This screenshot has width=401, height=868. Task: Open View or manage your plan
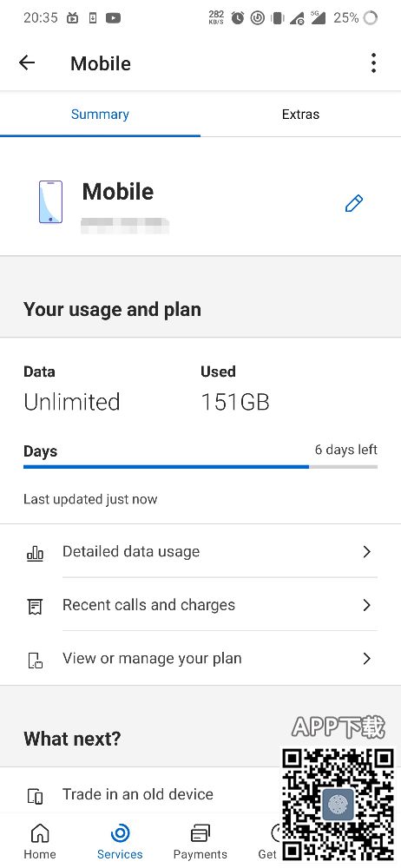[200, 658]
